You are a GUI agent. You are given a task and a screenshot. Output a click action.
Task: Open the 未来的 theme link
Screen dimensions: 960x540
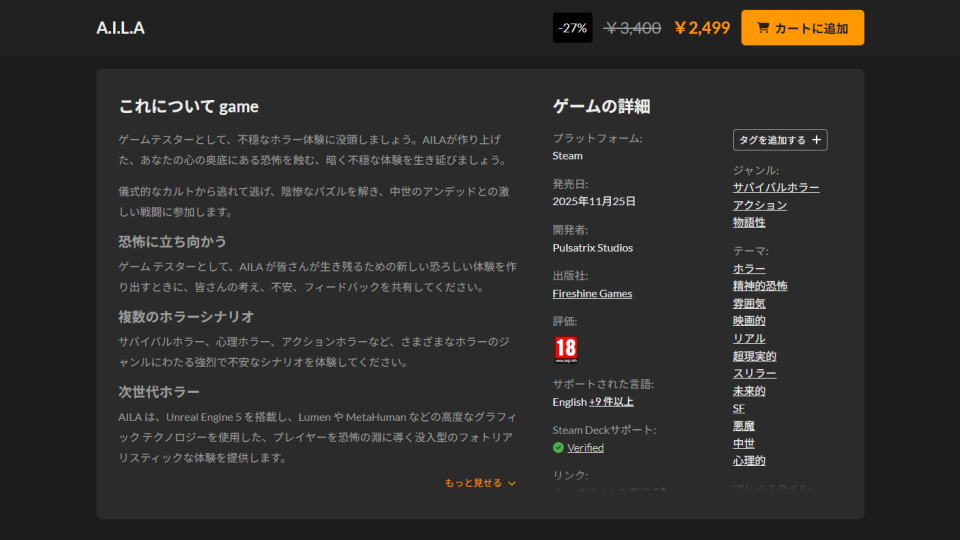(749, 391)
